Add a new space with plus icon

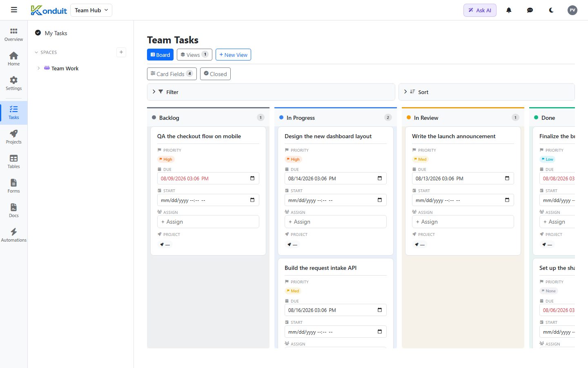(121, 52)
